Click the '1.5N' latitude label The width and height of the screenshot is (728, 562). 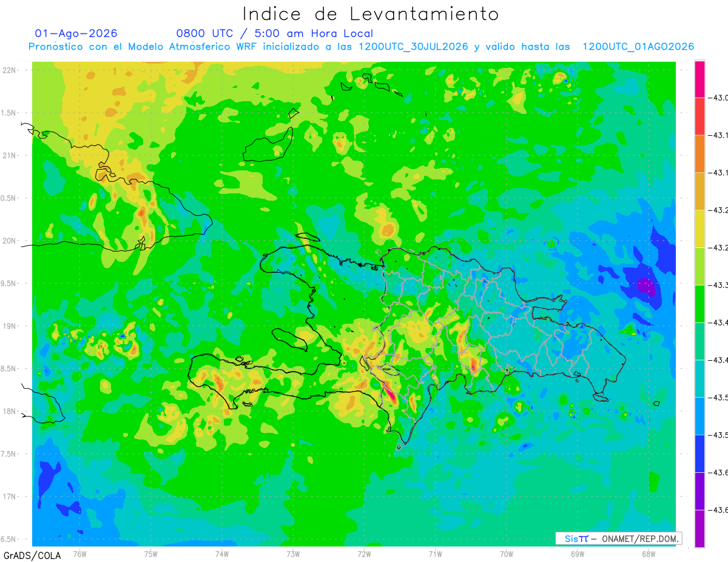tap(8, 113)
